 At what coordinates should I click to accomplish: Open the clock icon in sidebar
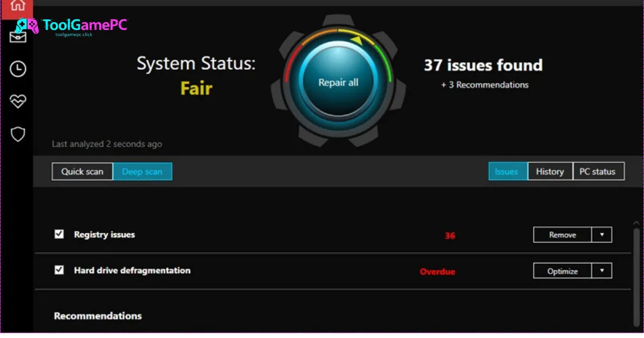tap(18, 69)
